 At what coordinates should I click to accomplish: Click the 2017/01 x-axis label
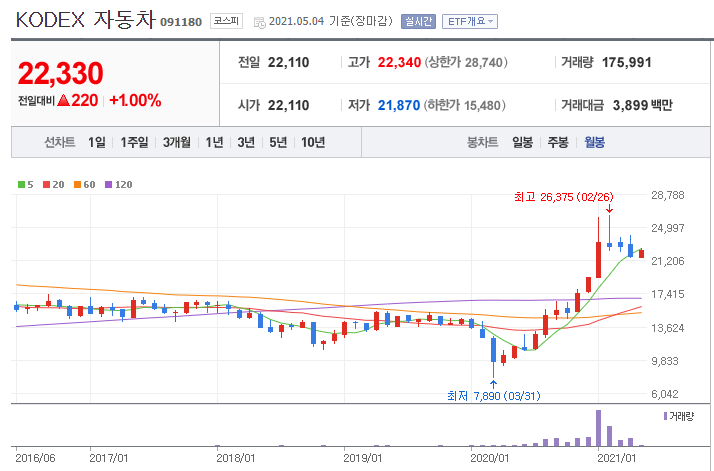point(108,458)
